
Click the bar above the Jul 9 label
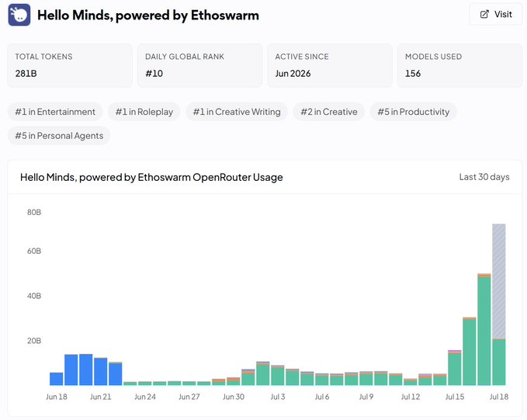366,378
